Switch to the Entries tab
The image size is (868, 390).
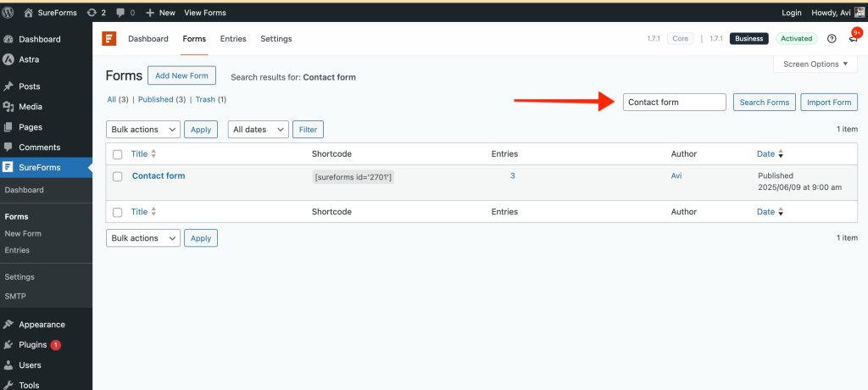pyautogui.click(x=233, y=39)
